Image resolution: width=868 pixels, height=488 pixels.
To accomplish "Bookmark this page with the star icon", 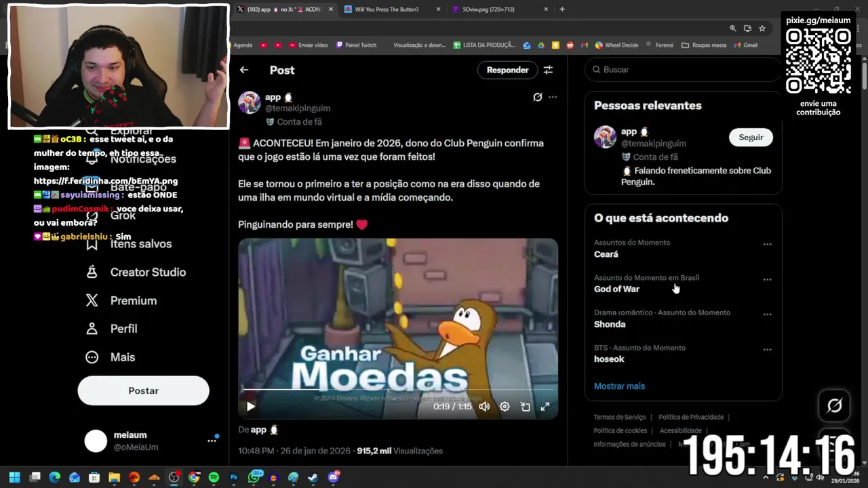I will point(762,28).
